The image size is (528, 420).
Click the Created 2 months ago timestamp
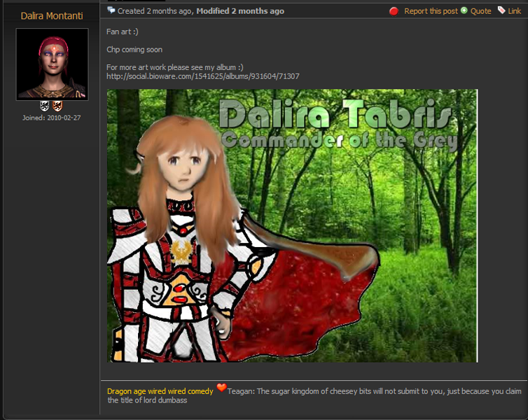tap(154, 11)
